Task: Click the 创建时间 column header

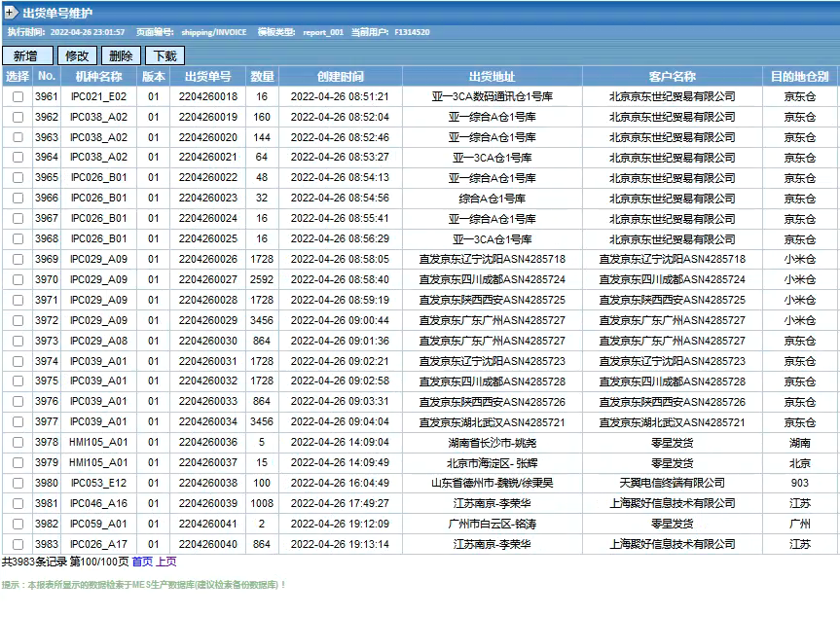Action: pos(341,76)
